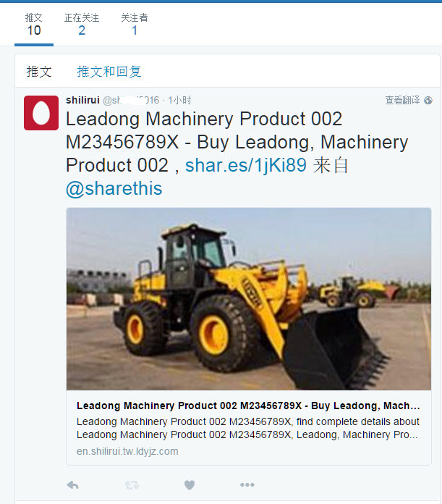Screen dimensions: 442x504
Task: Click the card's bold Leadong Machinery headline
Action: (248, 406)
